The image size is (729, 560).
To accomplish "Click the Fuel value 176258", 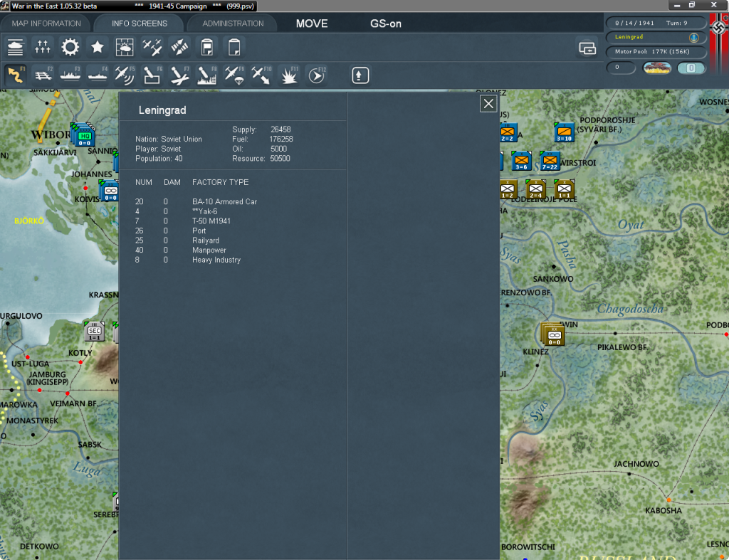I will coord(280,139).
